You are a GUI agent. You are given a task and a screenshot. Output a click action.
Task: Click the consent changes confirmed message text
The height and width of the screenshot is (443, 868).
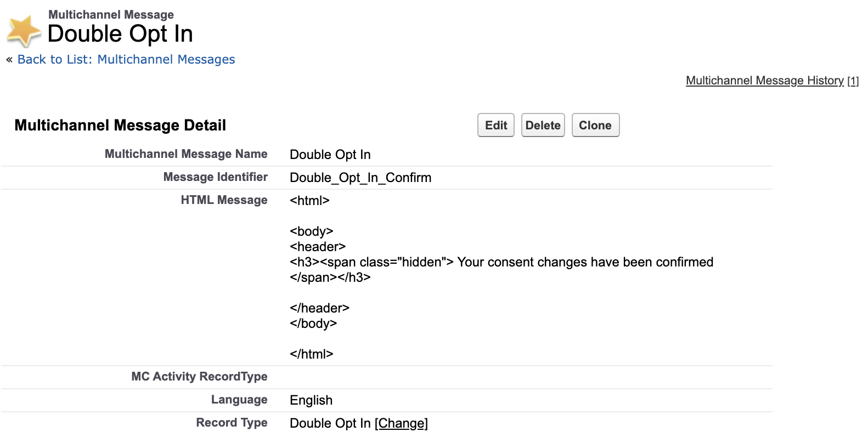click(584, 262)
